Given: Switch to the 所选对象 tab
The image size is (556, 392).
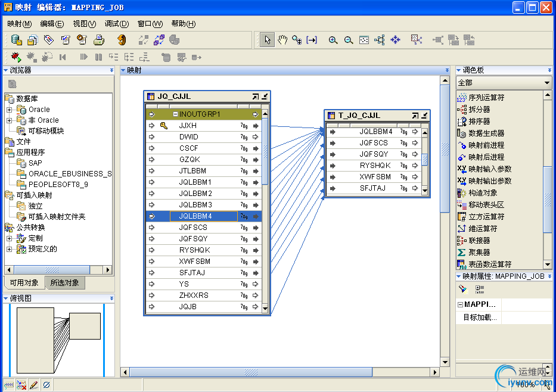Looking at the screenshot, I should pos(64,283).
